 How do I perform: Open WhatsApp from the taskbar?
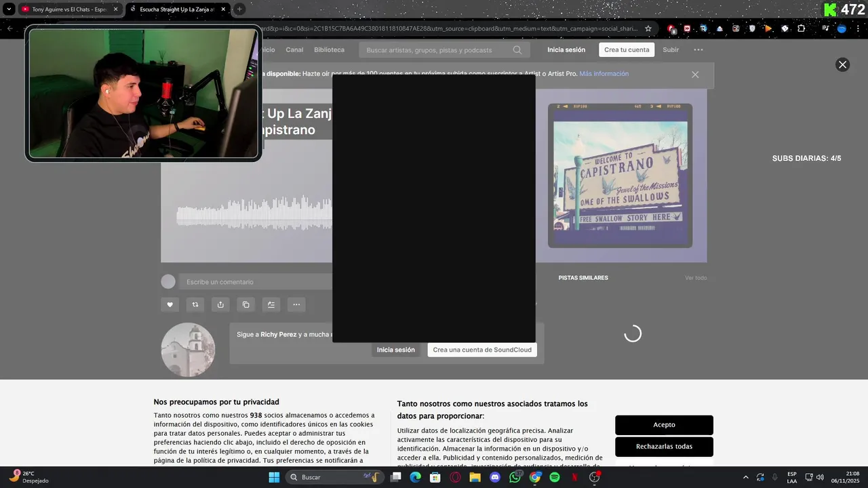click(515, 477)
